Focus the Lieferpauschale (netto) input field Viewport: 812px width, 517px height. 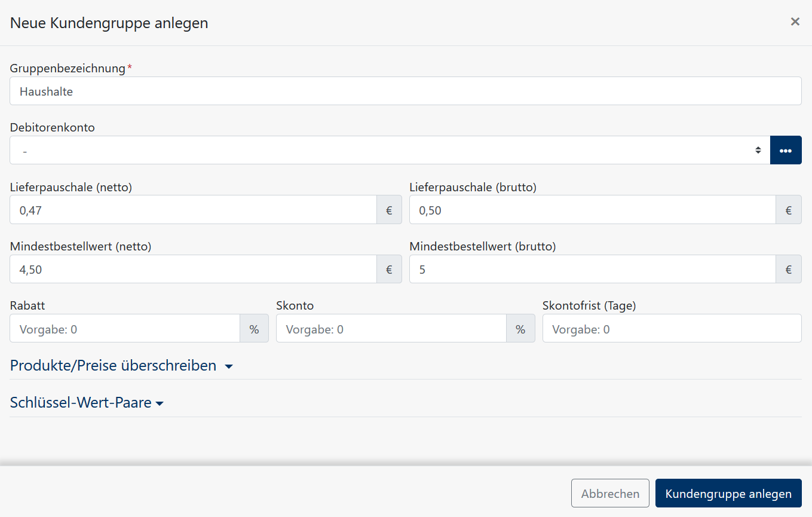pos(194,210)
